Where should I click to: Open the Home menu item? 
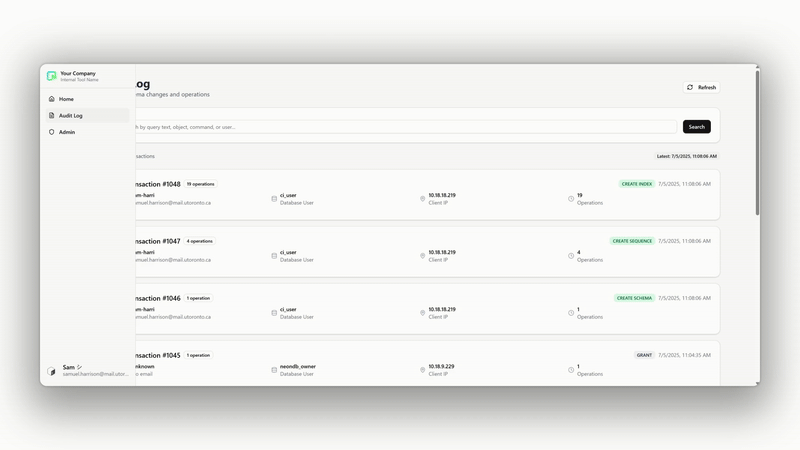pos(66,99)
